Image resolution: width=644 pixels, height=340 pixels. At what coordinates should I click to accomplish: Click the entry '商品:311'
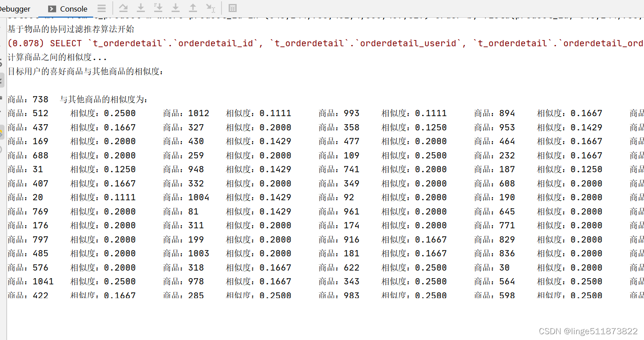[184, 225]
